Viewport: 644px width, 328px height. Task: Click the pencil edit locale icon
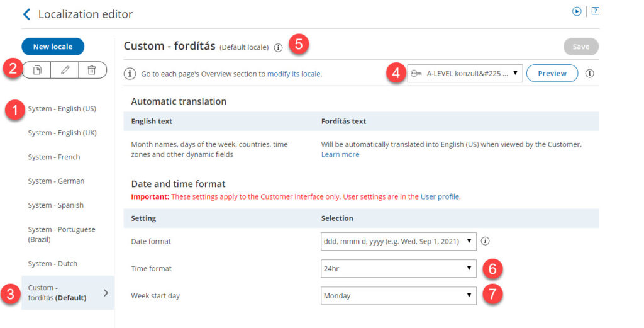[65, 70]
